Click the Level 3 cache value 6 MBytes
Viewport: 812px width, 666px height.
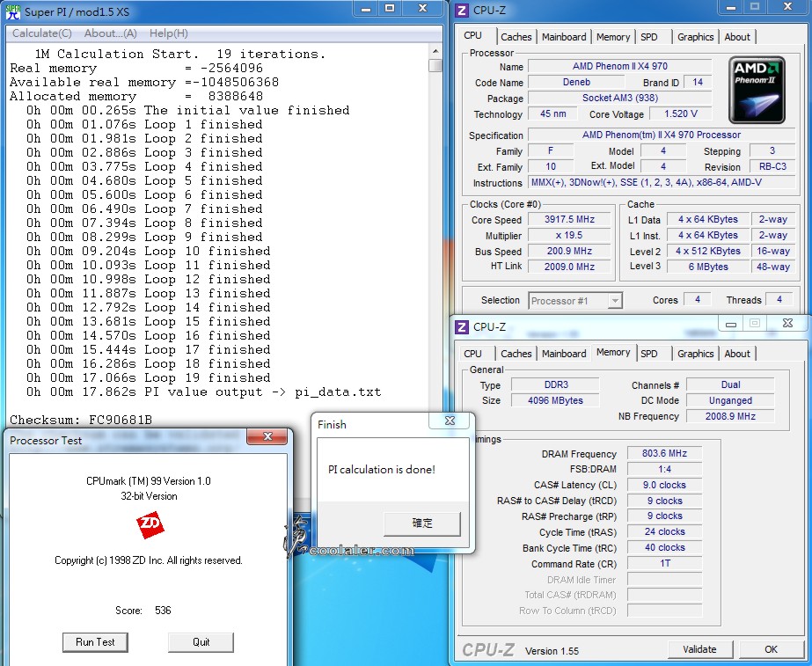coord(708,267)
